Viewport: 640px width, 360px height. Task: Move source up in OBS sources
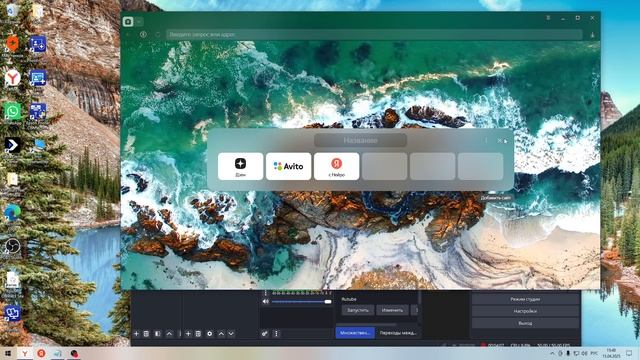(221, 333)
